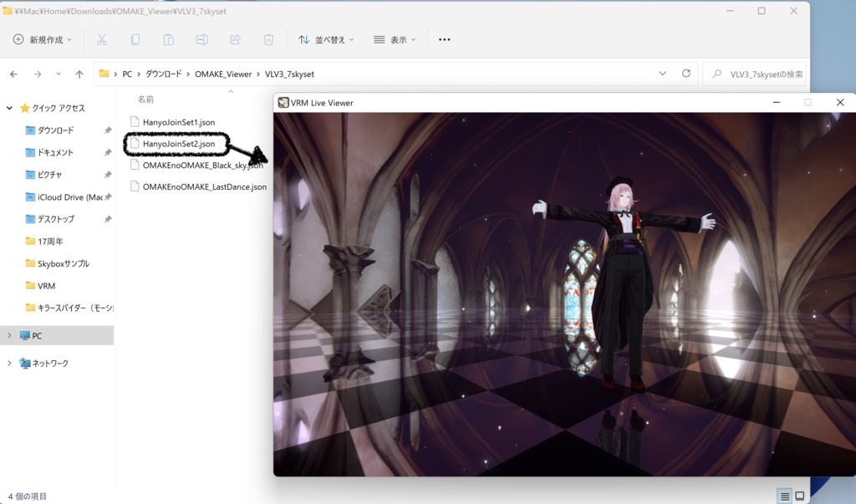Expand the address bar history dropdown
856x504 pixels.
pos(662,74)
